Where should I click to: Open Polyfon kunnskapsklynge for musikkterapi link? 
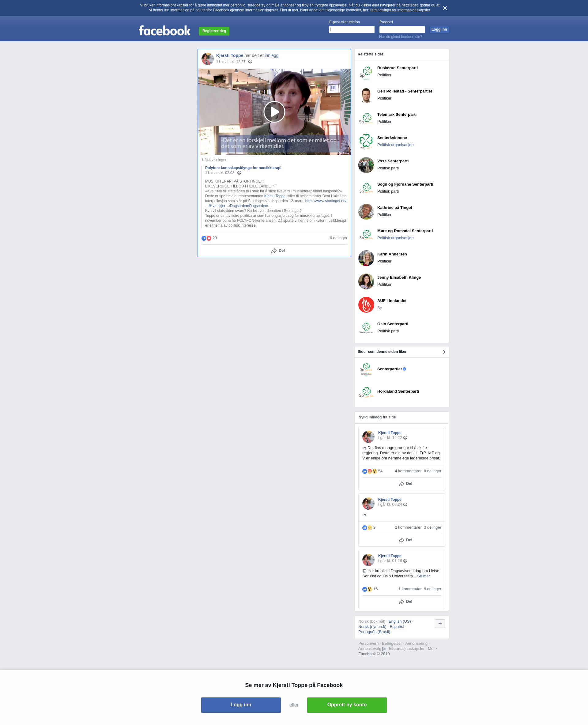243,168
